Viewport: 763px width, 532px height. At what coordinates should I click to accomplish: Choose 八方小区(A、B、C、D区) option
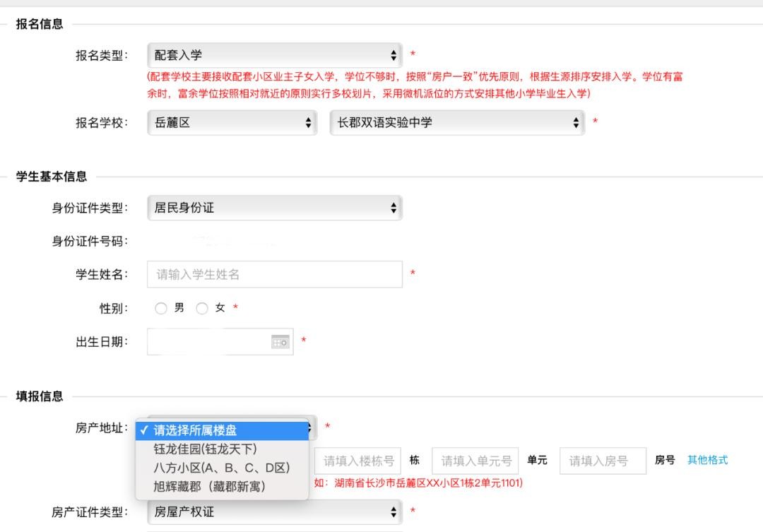(221, 467)
